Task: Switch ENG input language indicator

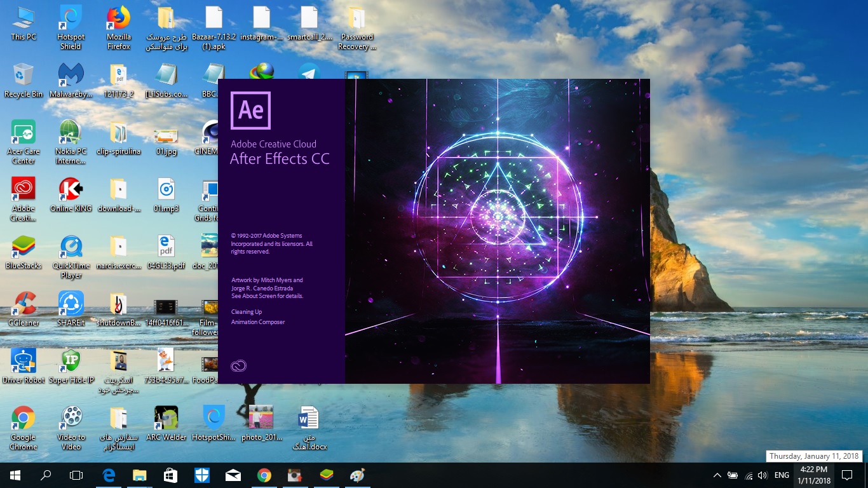Action: click(x=782, y=475)
